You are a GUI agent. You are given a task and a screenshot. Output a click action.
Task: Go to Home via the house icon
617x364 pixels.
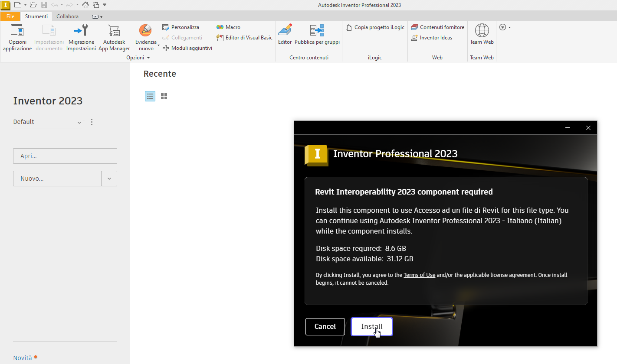coord(85,5)
